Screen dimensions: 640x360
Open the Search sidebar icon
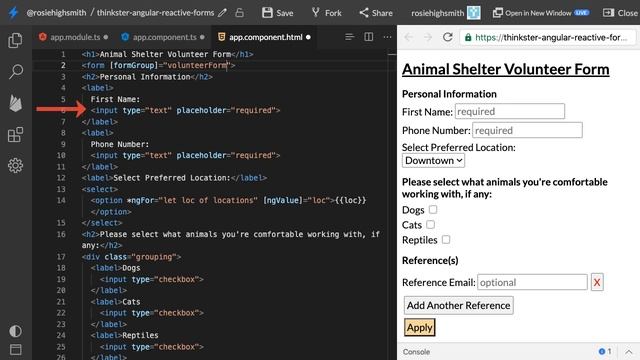(x=16, y=71)
